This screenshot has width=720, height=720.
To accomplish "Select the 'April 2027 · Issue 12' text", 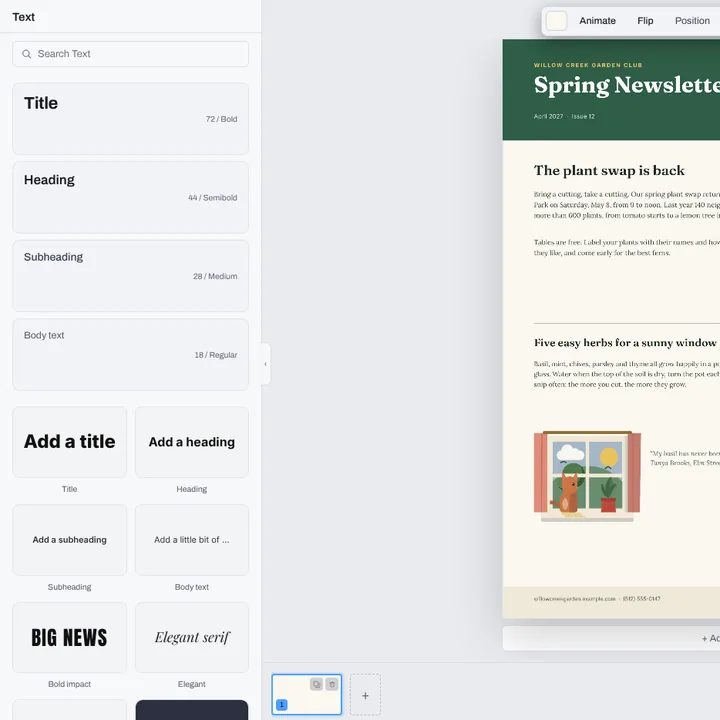I will click(564, 117).
